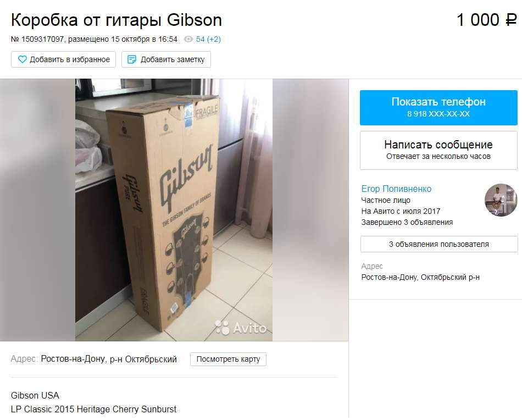Click listing title Коробка от гитары Gibson
This screenshot has width=522, height=420.
point(116,20)
